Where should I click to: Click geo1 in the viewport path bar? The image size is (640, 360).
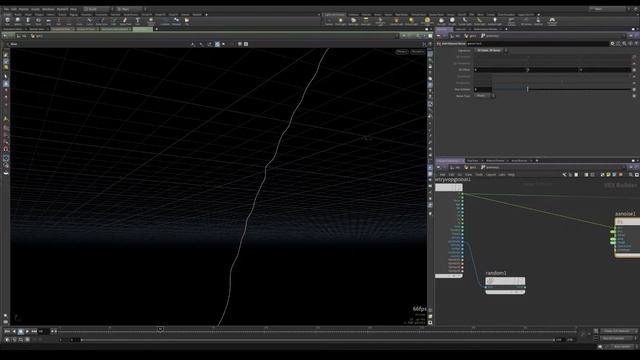(x=37, y=36)
